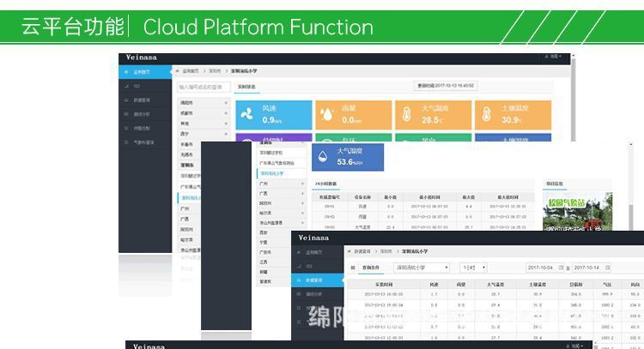Switch to the 实时状态 tab
Viewport: 644px width, 349px height.
coord(246,87)
